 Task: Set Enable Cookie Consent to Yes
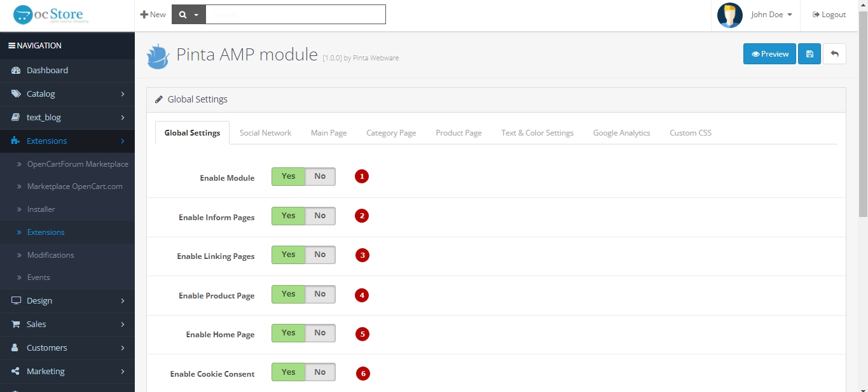(289, 373)
